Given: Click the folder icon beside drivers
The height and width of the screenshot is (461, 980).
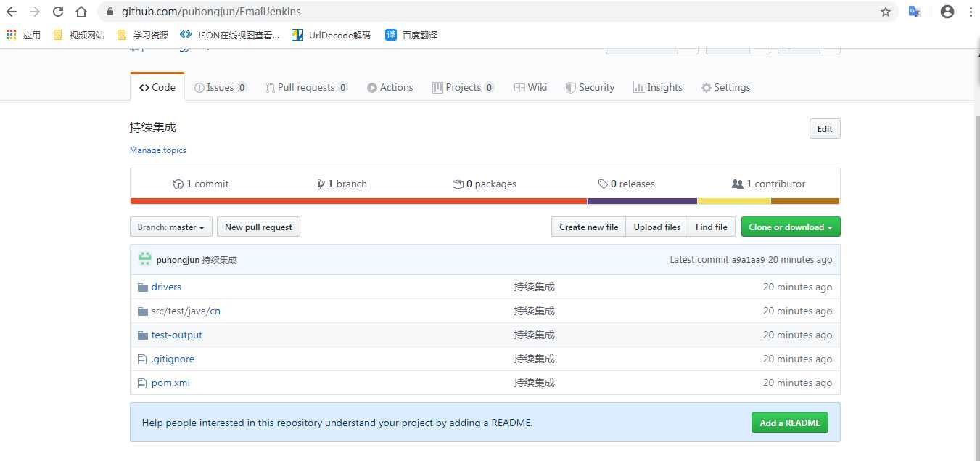Looking at the screenshot, I should [x=142, y=287].
